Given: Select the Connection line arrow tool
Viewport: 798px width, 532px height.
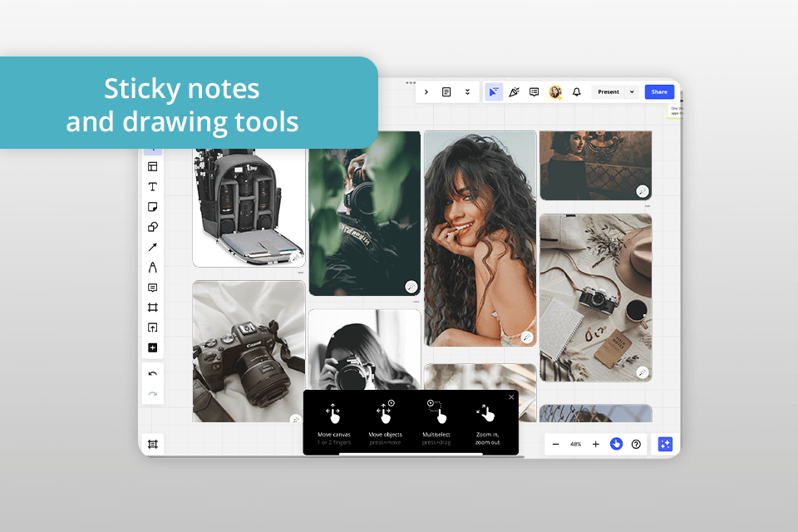Looking at the screenshot, I should click(x=152, y=247).
